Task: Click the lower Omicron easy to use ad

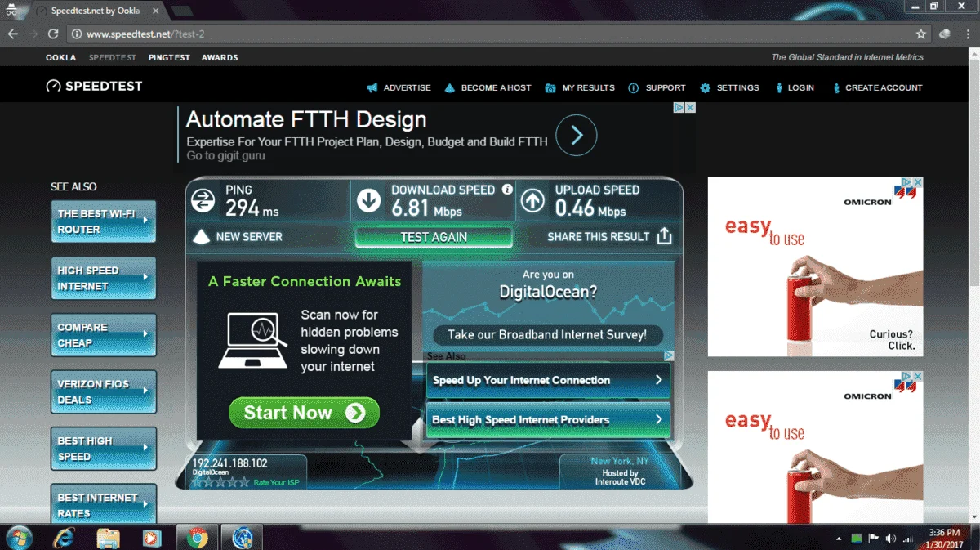Action: [x=815, y=448]
